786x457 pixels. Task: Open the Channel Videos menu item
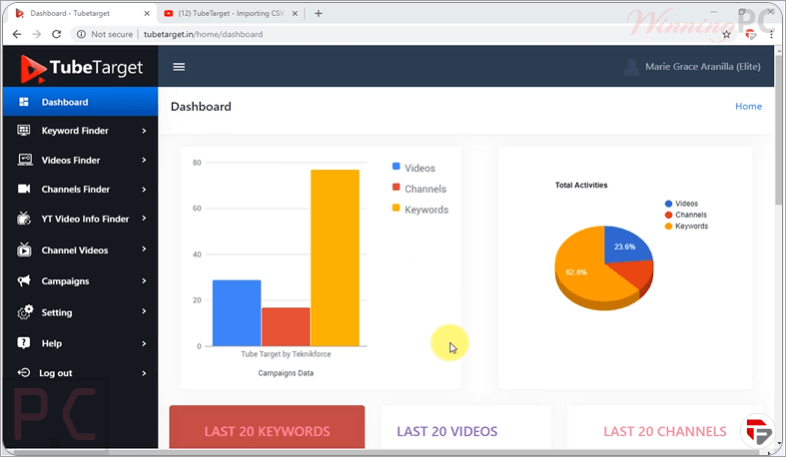(x=80, y=250)
